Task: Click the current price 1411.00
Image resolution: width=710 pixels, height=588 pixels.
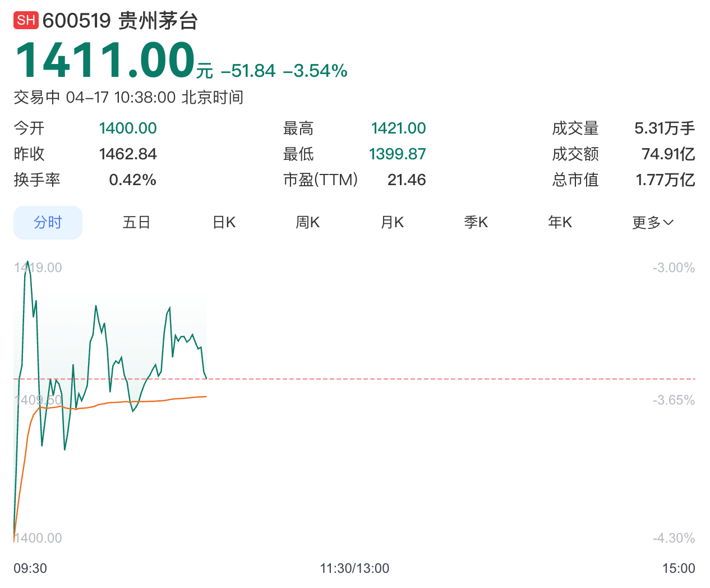Action: [105, 61]
